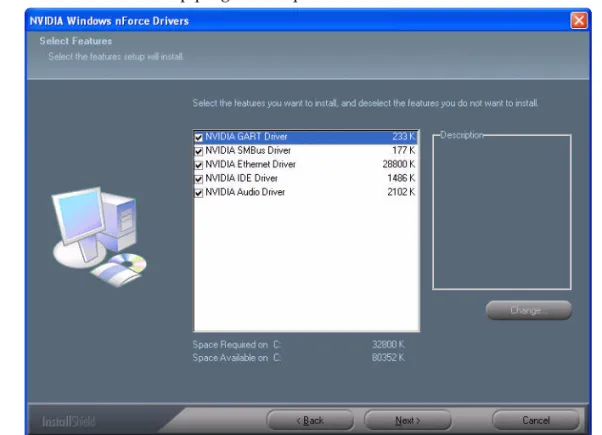Image resolution: width=602 pixels, height=435 pixels.
Task: Click the Next button
Action: pos(408,420)
